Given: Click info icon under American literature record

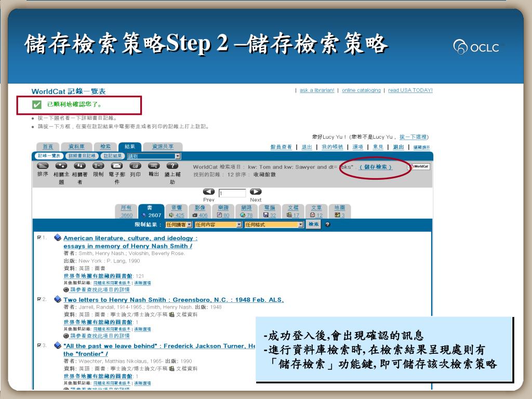Looking at the screenshot, I should pyautogui.click(x=66, y=290).
